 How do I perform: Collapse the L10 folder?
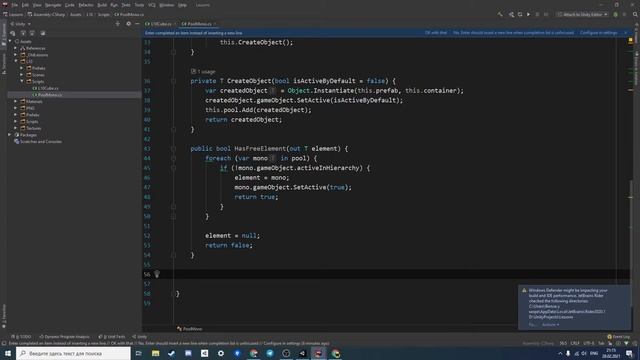click(16, 61)
